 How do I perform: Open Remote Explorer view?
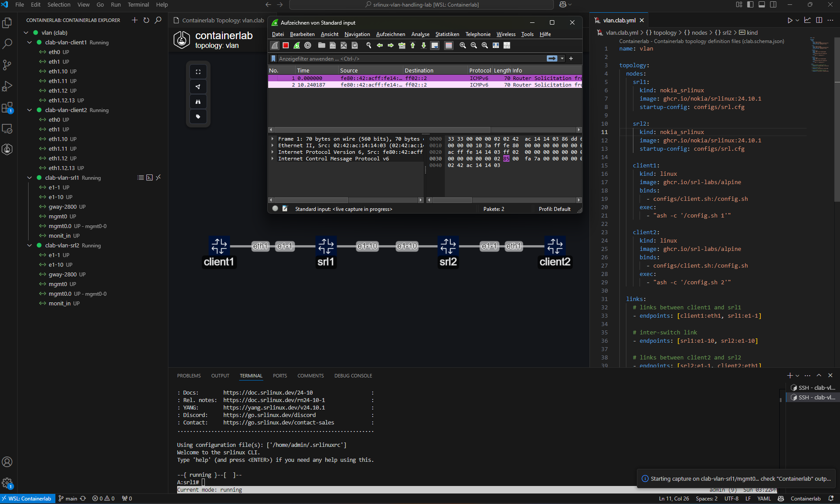tap(7, 128)
